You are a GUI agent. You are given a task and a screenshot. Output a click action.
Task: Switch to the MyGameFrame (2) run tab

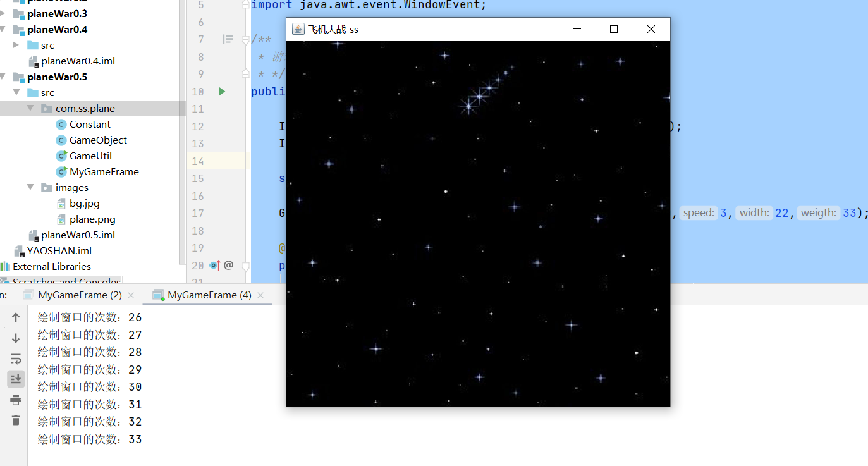point(80,295)
